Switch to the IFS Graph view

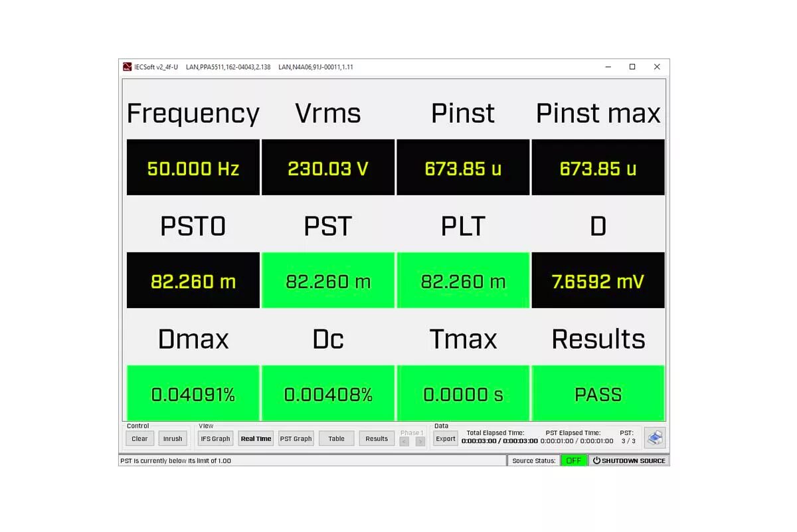tap(215, 438)
